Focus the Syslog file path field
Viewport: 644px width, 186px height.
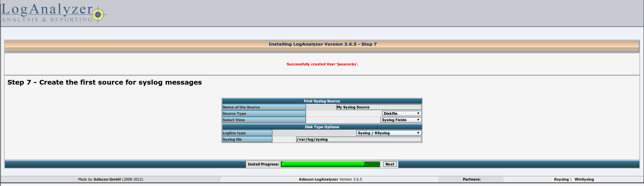click(359, 139)
